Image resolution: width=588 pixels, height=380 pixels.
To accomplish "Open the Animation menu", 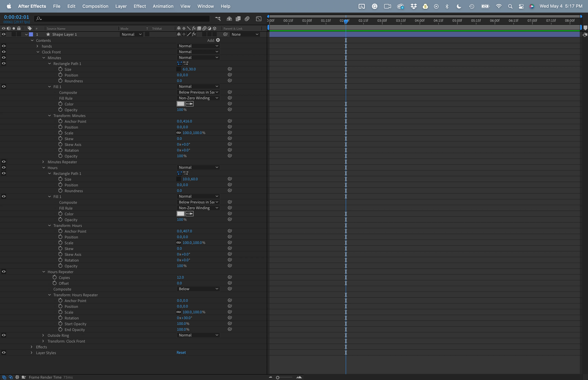I will 163,6.
